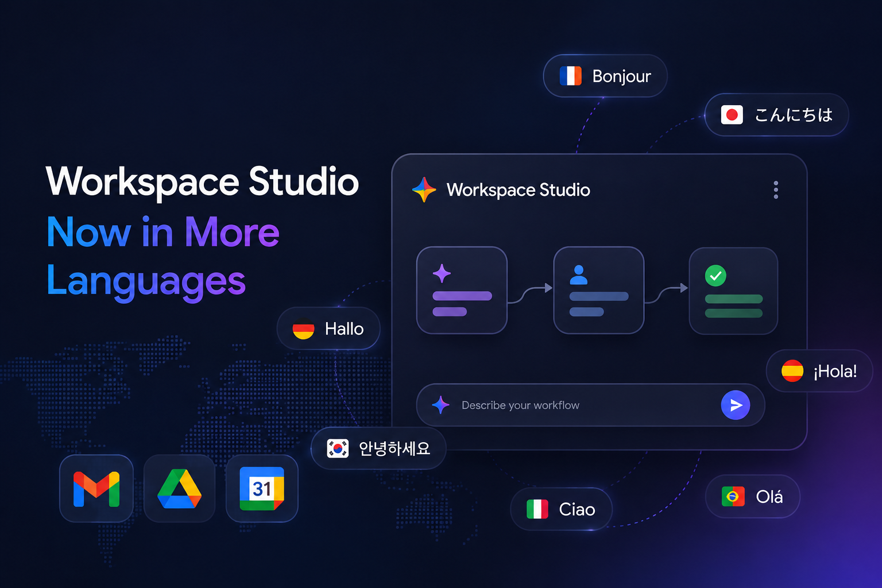882x588 pixels.
Task: Click the sparkle icon in prompt field
Action: click(x=440, y=405)
